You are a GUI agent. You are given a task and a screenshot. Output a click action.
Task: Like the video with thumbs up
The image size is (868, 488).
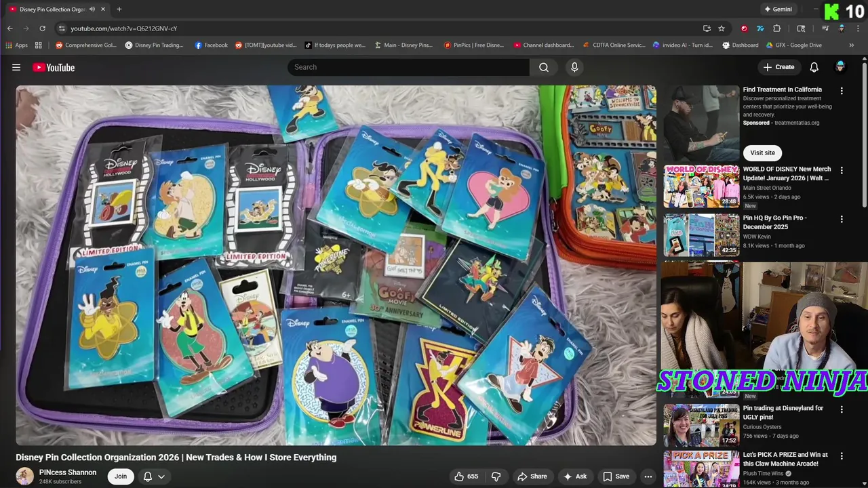(x=467, y=476)
